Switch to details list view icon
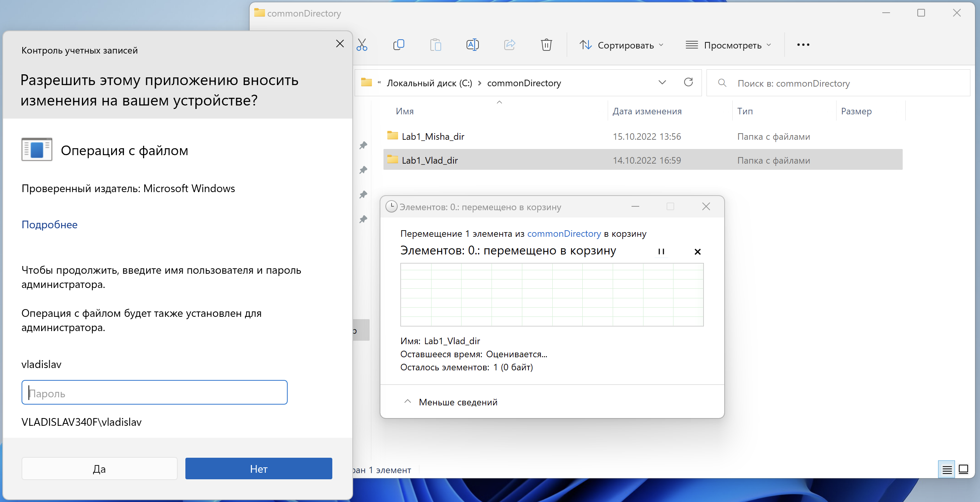 pyautogui.click(x=947, y=469)
